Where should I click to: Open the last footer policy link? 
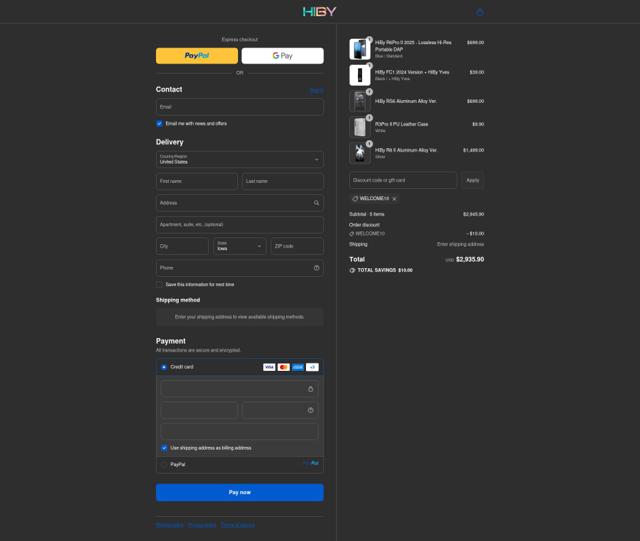click(x=238, y=525)
